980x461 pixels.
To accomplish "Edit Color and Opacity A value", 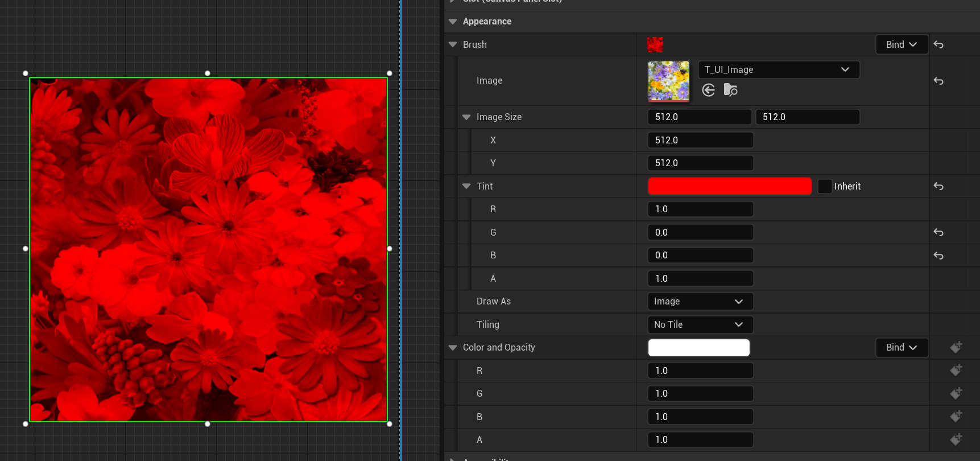I will point(700,439).
